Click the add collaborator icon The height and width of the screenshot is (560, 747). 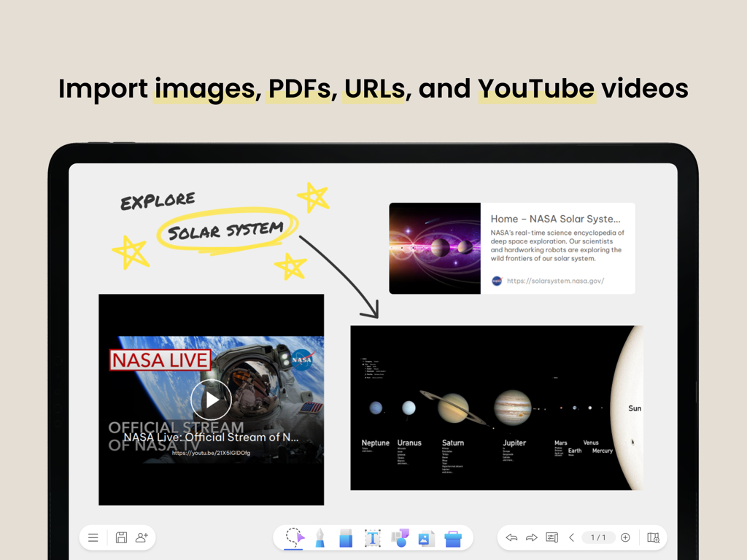click(x=142, y=537)
